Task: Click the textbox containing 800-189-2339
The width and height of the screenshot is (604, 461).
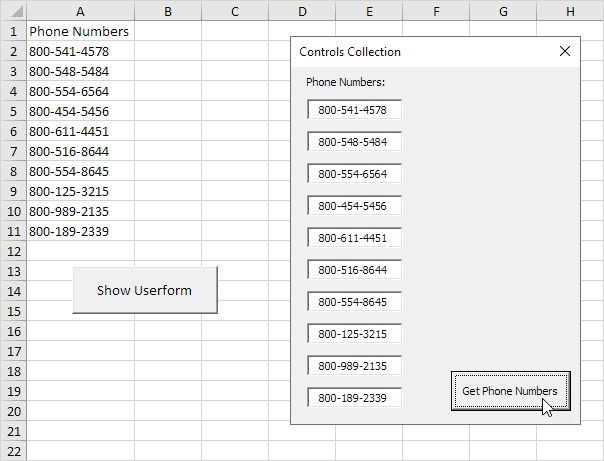Action: (x=354, y=397)
